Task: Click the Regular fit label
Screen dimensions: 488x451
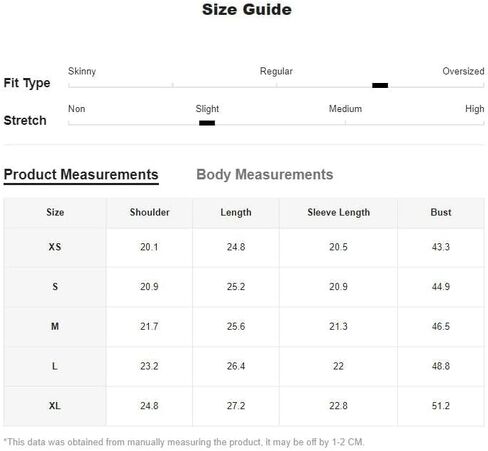Action: click(x=276, y=71)
